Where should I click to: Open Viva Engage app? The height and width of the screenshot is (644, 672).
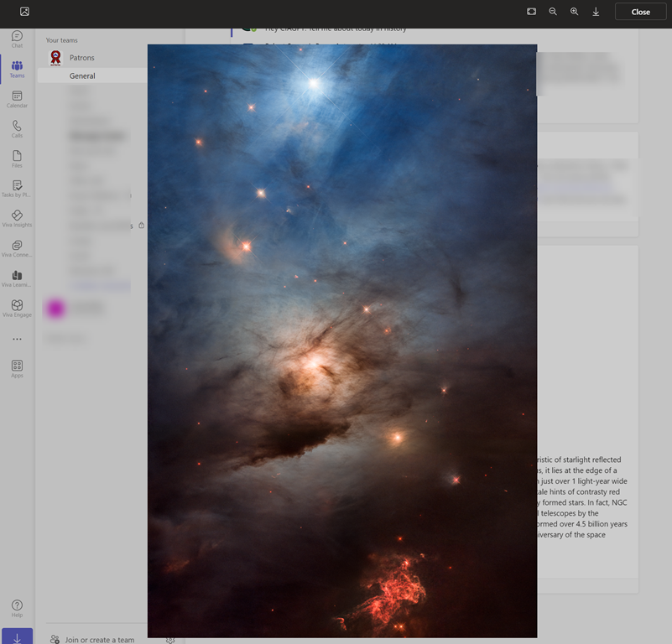pyautogui.click(x=17, y=309)
